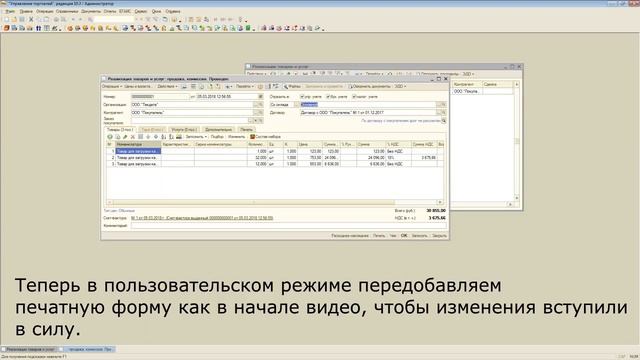640x360 pixels.
Task: Open the Действия dropdown in document form
Action: click(x=167, y=87)
